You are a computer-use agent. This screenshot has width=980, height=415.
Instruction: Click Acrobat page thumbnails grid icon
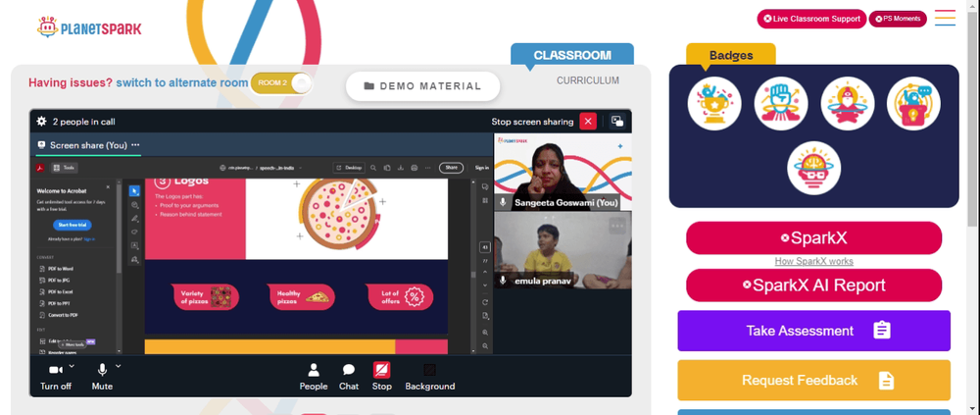[x=485, y=200]
